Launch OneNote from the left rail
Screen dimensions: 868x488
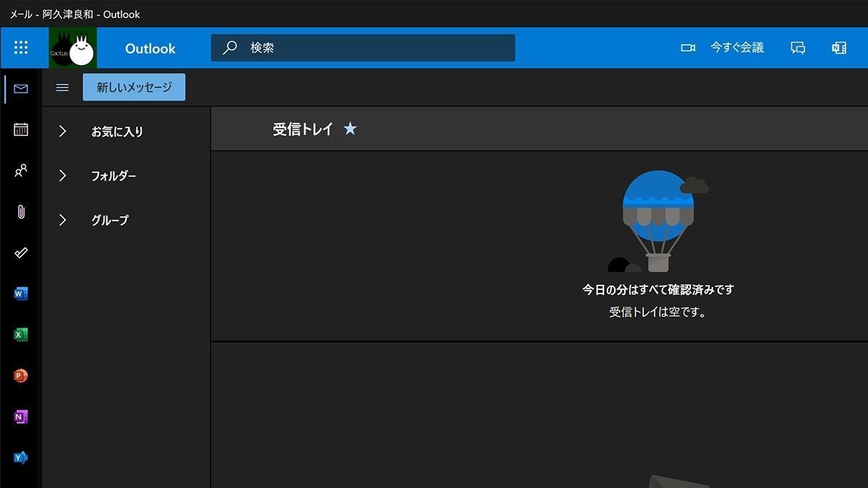[x=21, y=417]
